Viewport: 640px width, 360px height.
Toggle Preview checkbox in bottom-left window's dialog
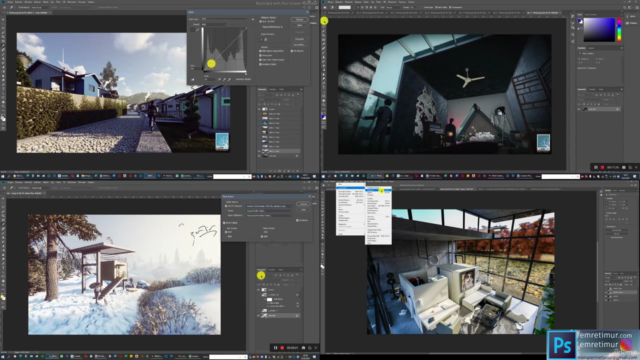click(298, 220)
